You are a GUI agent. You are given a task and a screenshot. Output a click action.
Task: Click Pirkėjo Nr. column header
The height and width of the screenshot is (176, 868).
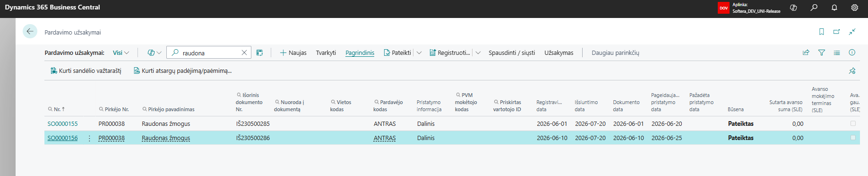point(113,109)
